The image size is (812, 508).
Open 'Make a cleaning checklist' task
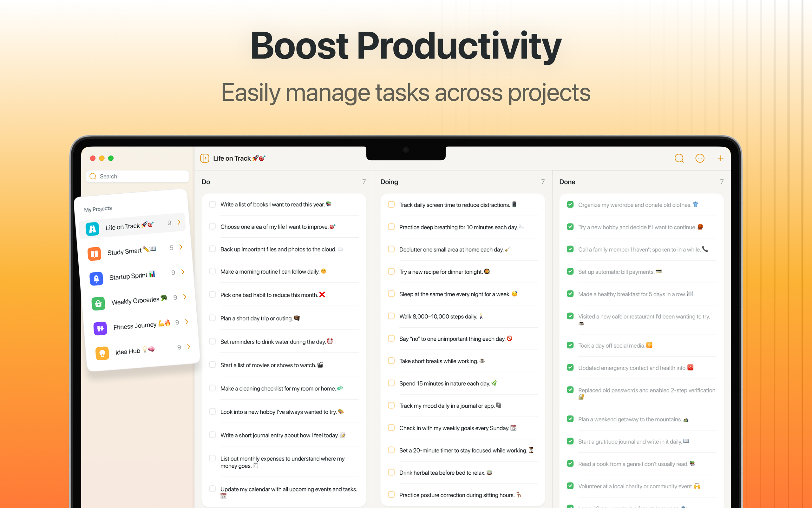tap(282, 388)
